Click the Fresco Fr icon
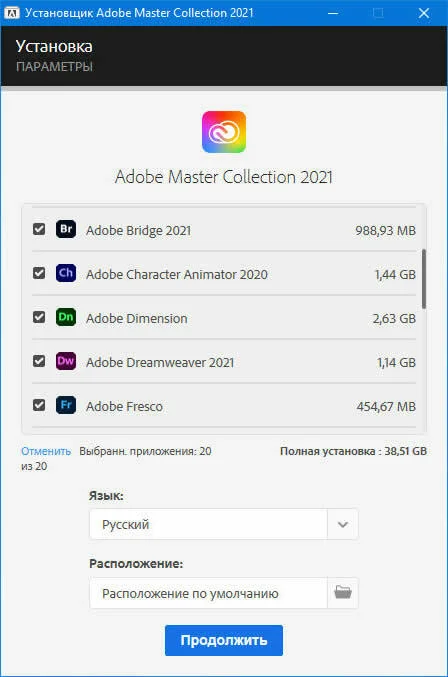 click(x=66, y=405)
